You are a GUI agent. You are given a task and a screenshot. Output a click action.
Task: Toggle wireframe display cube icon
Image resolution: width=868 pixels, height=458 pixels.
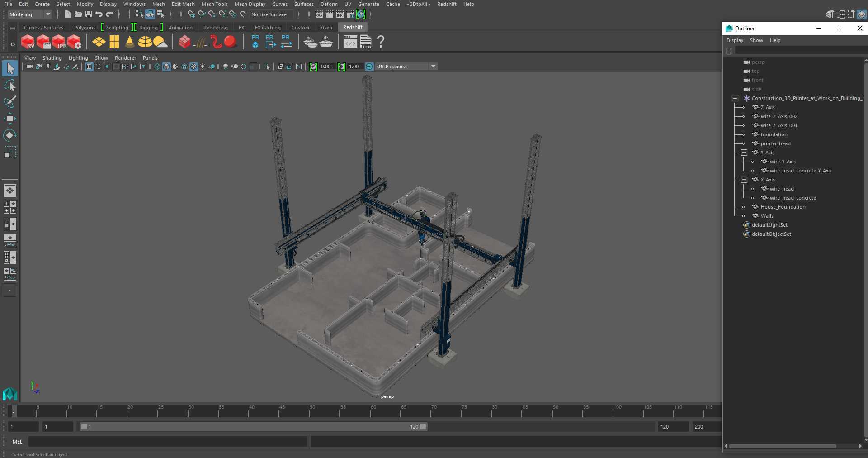pos(157,67)
